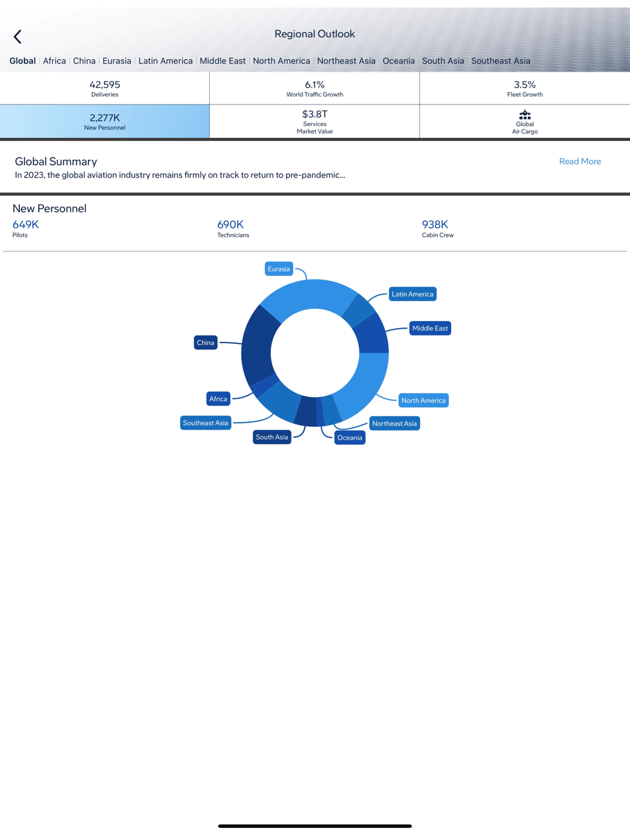Click the China chart label
This screenshot has width=630, height=840.
click(x=205, y=343)
